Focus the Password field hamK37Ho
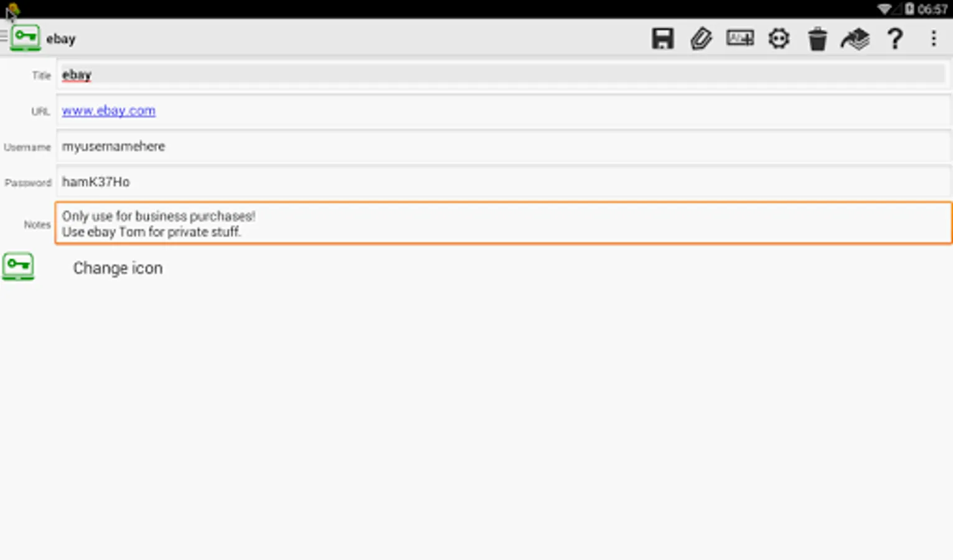This screenshot has height=560, width=953. 504,182
